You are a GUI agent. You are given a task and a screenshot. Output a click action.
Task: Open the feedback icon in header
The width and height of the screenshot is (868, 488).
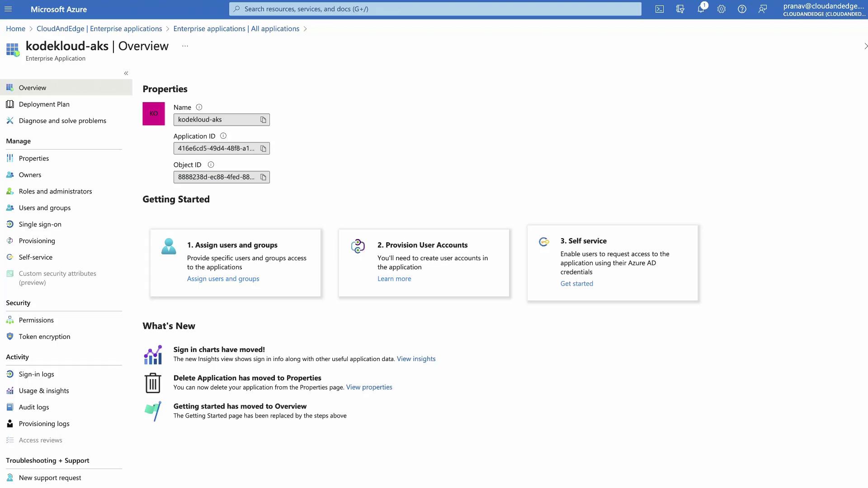(x=763, y=9)
